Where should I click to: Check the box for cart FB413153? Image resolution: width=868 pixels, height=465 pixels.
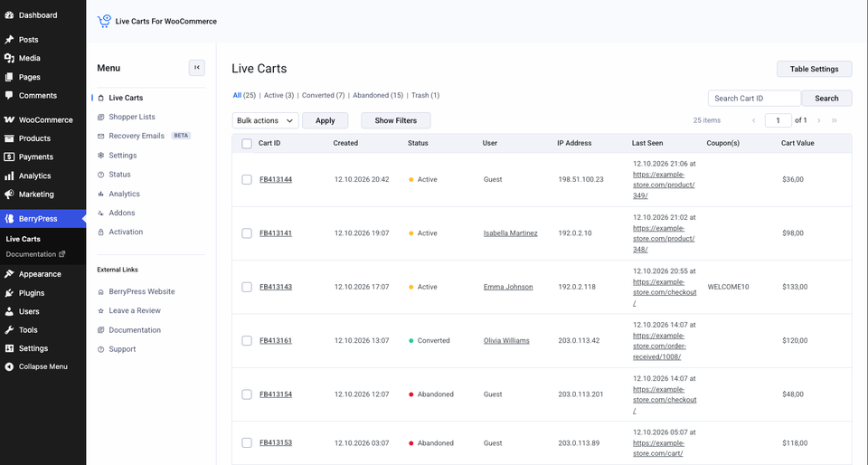[x=247, y=443]
